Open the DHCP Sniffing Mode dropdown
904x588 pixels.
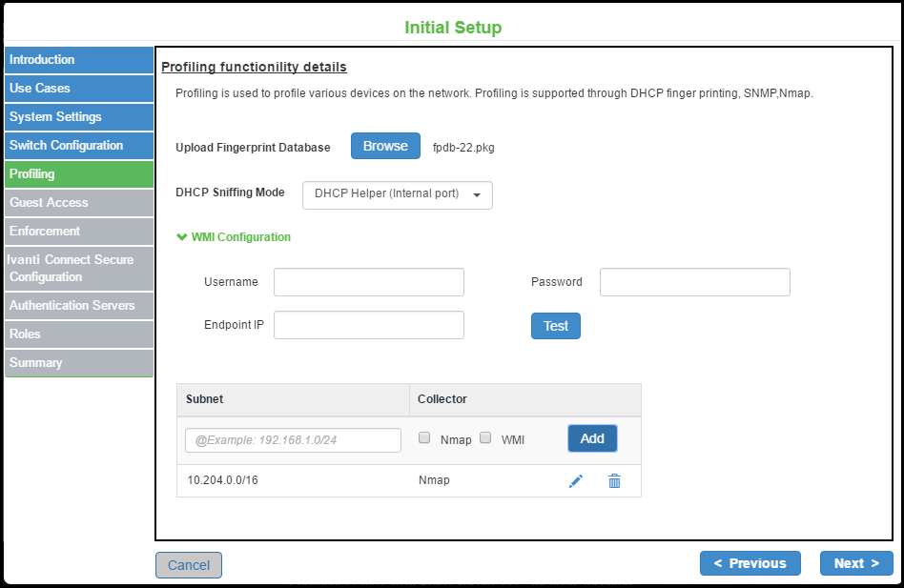point(398,194)
